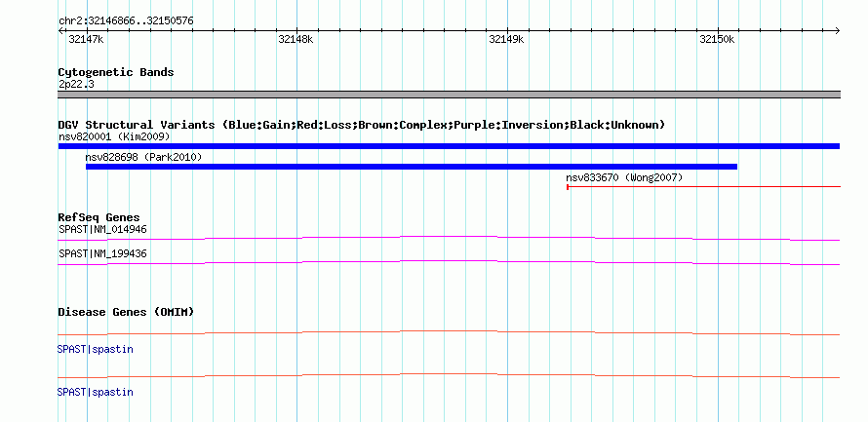Image resolution: width=868 pixels, height=422 pixels.
Task: Select the nsv828698 (Park2010) blue variant bar
Action: coord(412,167)
